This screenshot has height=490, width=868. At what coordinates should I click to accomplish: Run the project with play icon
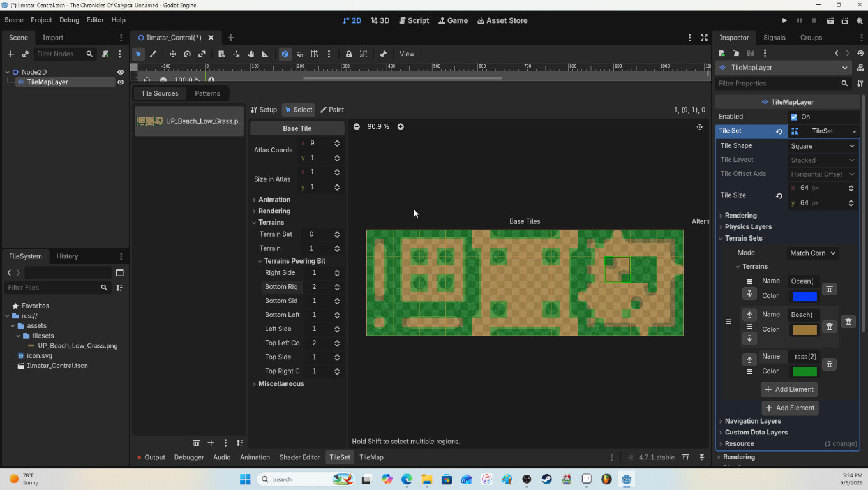pyautogui.click(x=784, y=20)
